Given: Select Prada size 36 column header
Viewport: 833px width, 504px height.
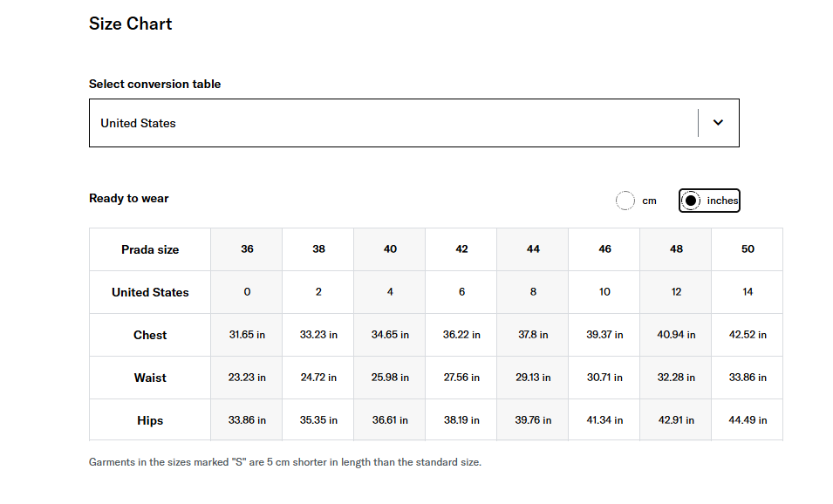Looking at the screenshot, I should [x=247, y=249].
